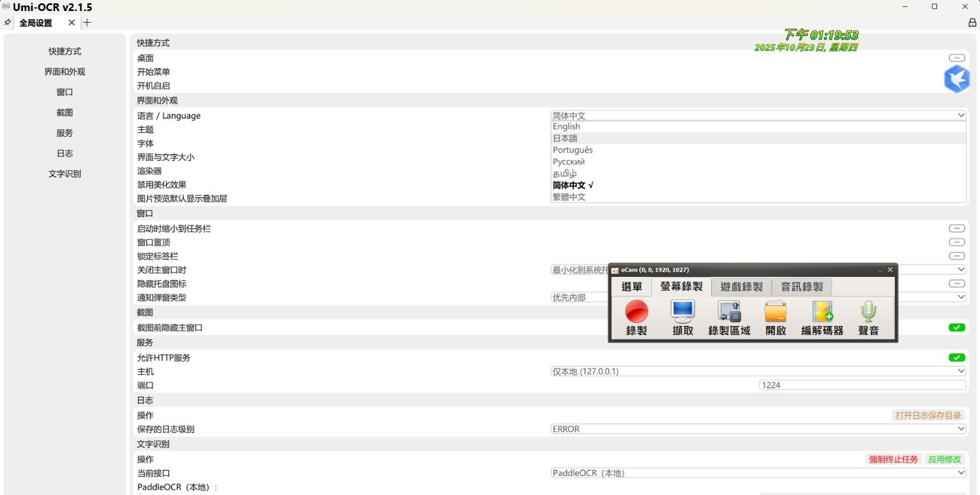Click the 打开日志保存目录 button
Image resolution: width=980 pixels, height=495 pixels.
pyautogui.click(x=928, y=415)
